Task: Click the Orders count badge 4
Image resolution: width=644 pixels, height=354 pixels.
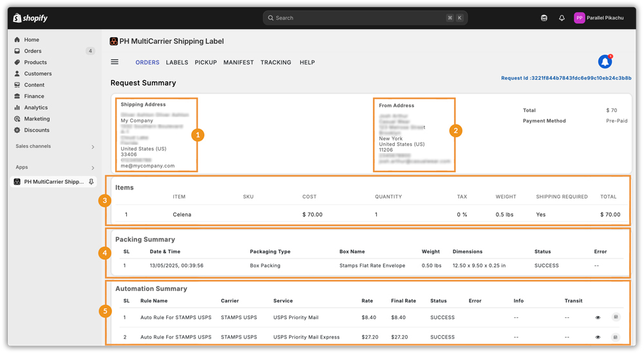Action: coord(90,51)
